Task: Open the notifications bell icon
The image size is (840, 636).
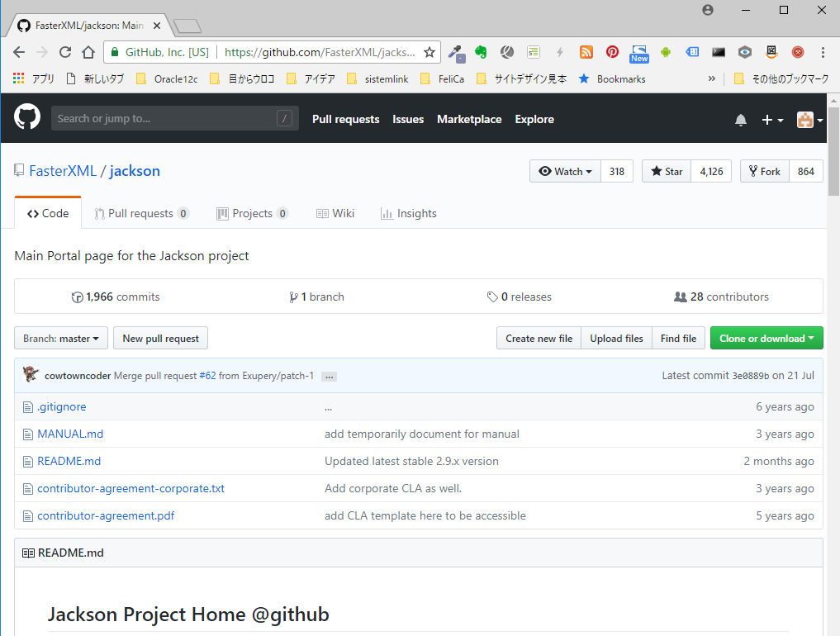Action: tap(740, 120)
